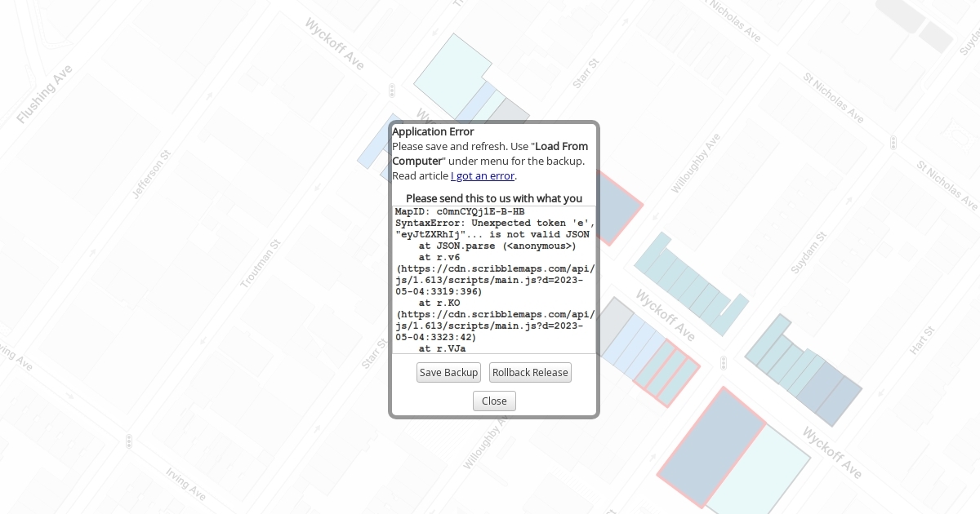The width and height of the screenshot is (980, 514).
Task: Select the pale teal building at bottom right
Action: click(759, 473)
